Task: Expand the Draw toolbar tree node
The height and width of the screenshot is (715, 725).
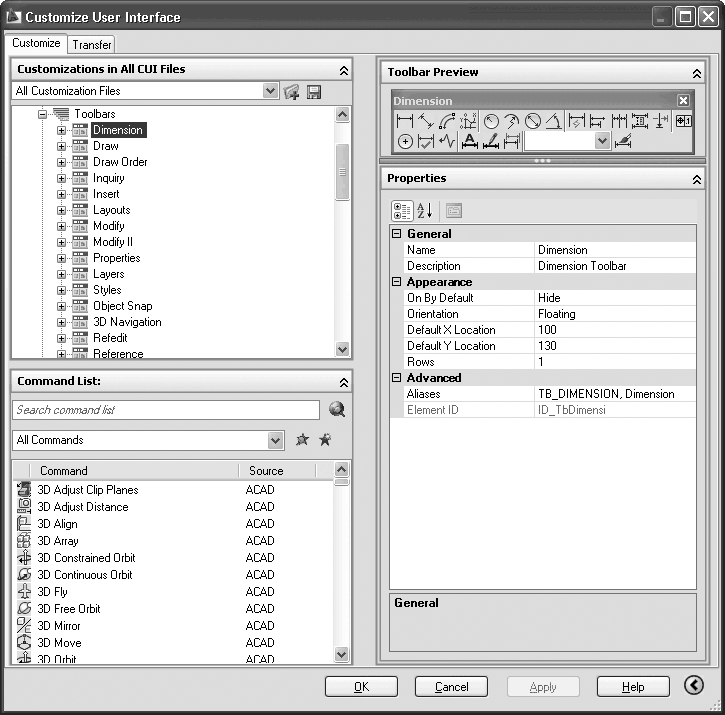Action: 61,146
